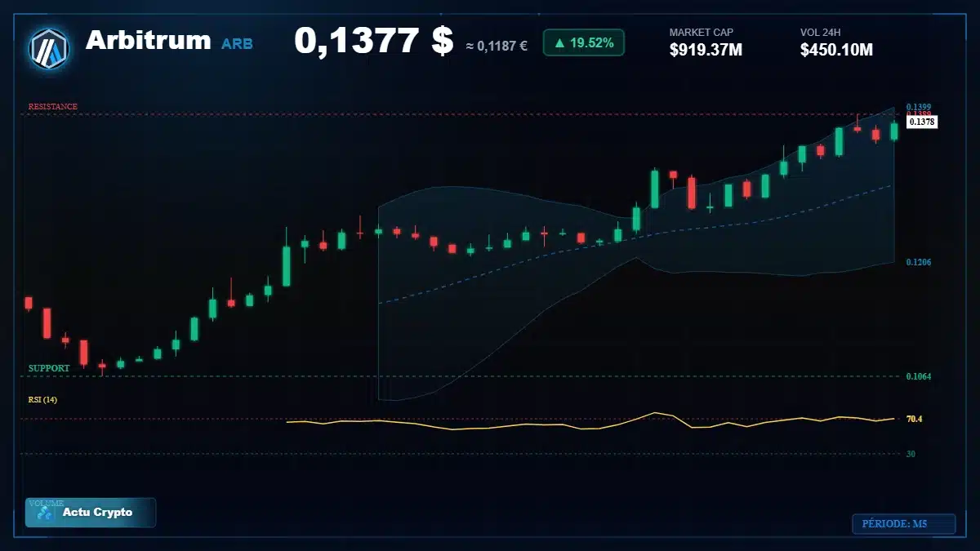Click the Arbitrum coin name title

click(x=148, y=39)
